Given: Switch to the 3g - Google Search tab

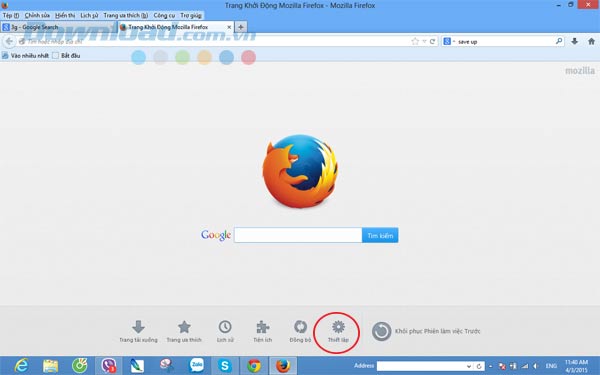Looking at the screenshot, I should [58, 27].
